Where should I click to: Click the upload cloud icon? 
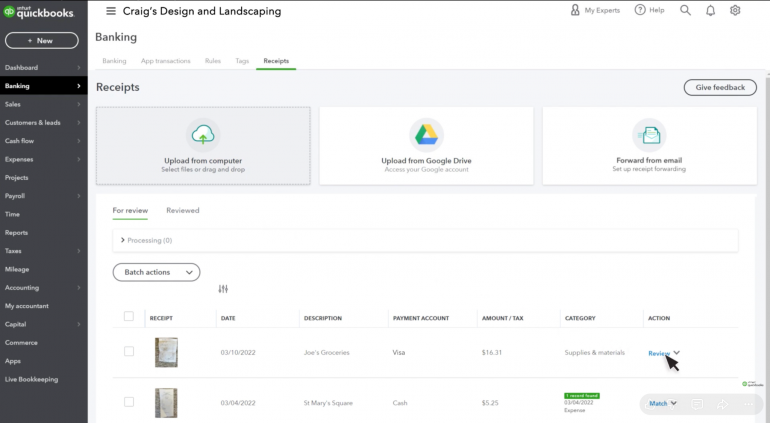[203, 134]
